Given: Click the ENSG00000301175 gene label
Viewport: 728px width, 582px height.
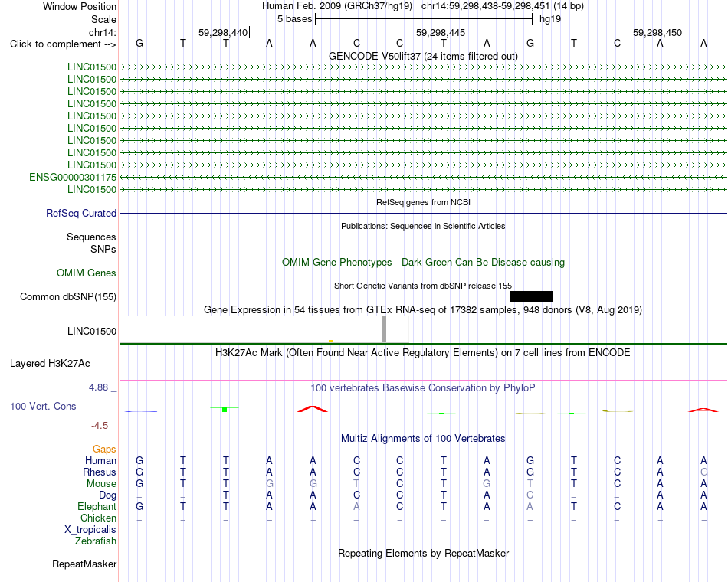Looking at the screenshot, I should (73, 178).
